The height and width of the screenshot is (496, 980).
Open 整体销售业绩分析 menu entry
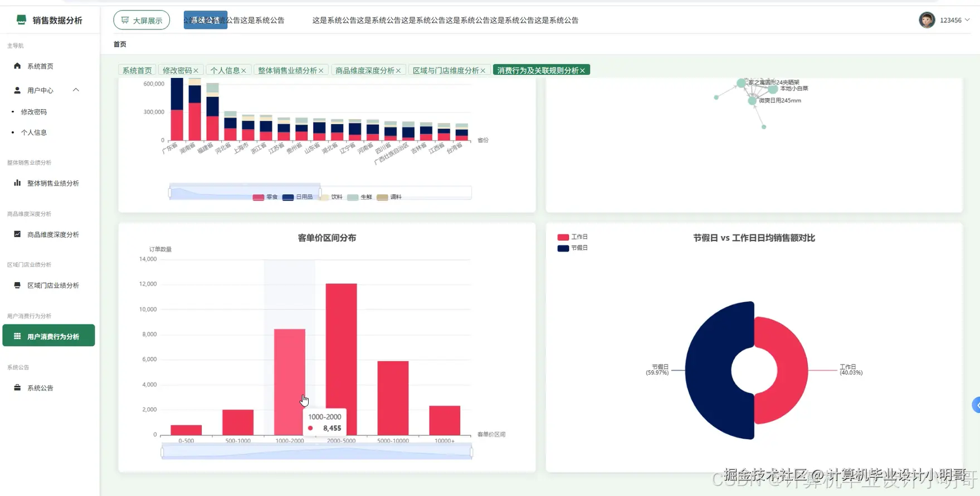pyautogui.click(x=48, y=183)
